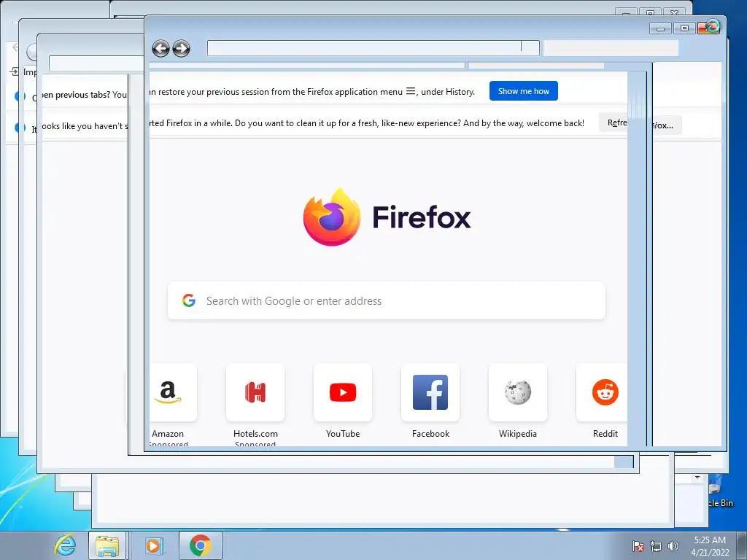Focus the front window address bar
Viewport: 747px width, 560px height.
point(373,48)
